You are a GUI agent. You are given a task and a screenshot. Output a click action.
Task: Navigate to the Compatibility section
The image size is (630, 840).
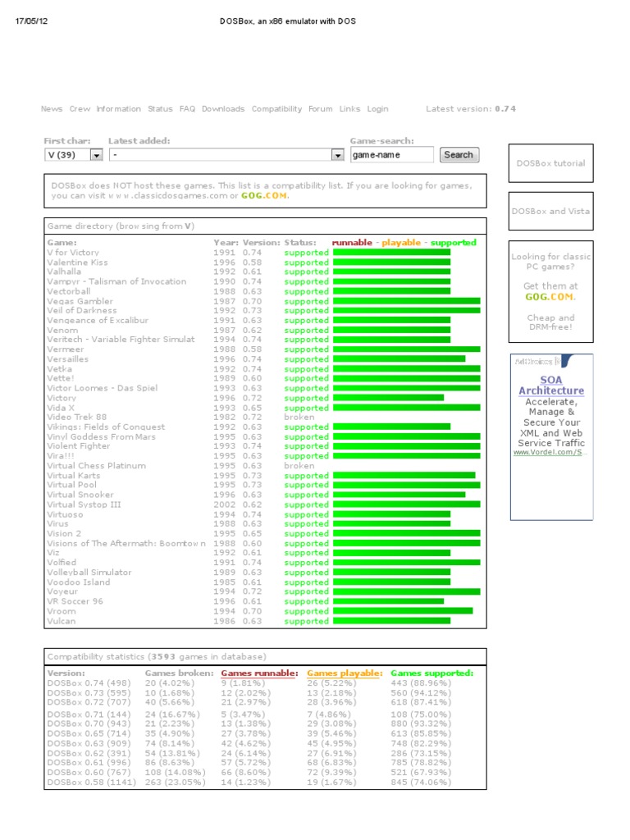click(x=276, y=109)
